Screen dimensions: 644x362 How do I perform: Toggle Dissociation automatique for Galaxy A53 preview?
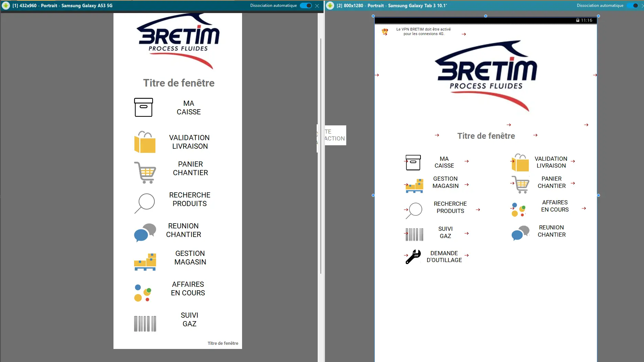click(306, 5)
